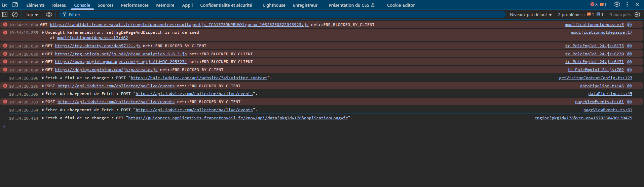Expand the deploy.mopinion.com GET error entry
This screenshot has width=644, height=187.
[x=43, y=70]
